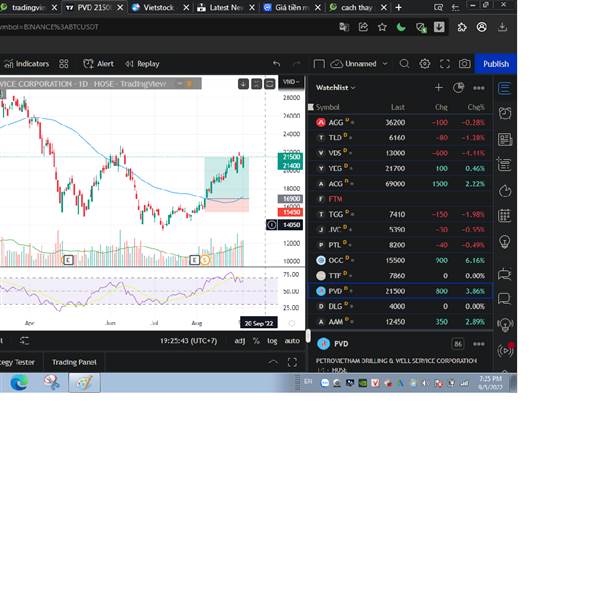The width and height of the screenshot is (600, 600).
Task: Open the Unnamed layout cloud save
Action: [x=353, y=64]
